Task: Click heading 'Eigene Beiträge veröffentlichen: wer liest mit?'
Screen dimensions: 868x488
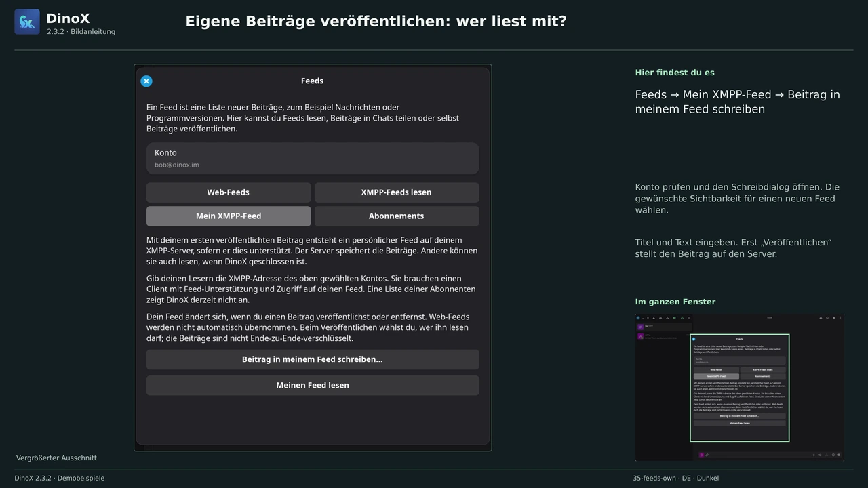Action: 376,21
